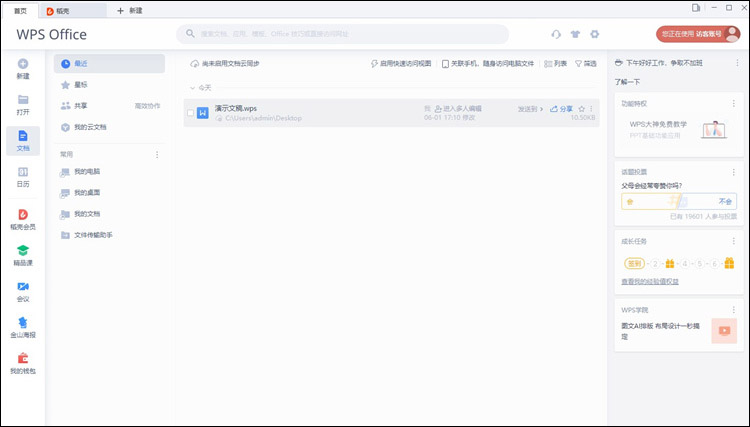Click 分享 for 演示文稿.wps
Viewport: 750px width, 427px height.
point(561,109)
